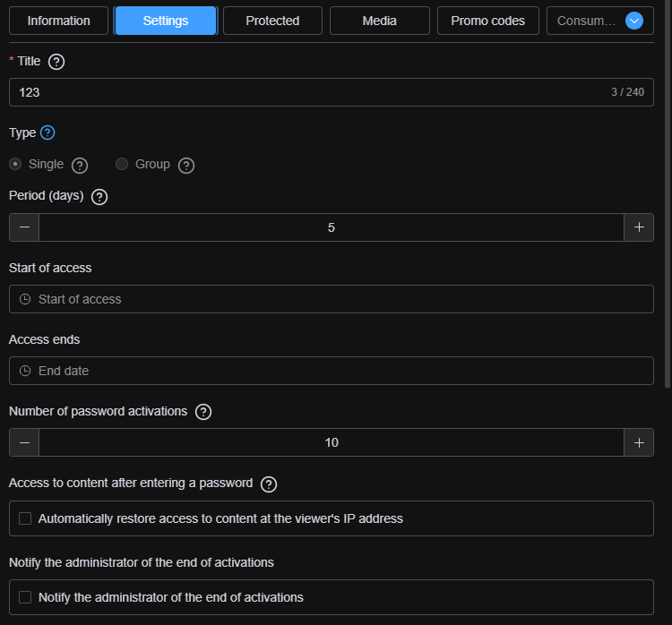Screen dimensions: 672x625
Task: Open the Period (days) help icon
Action: [x=99, y=197]
